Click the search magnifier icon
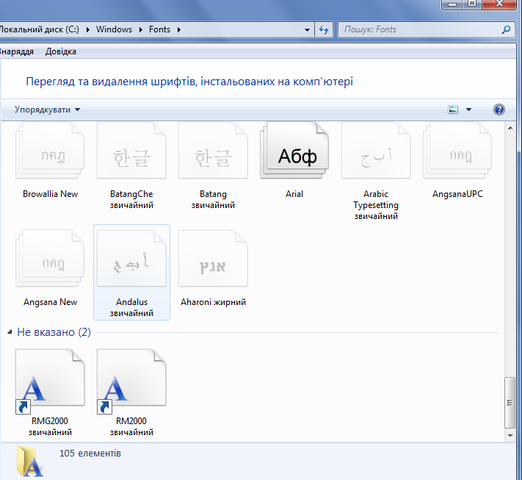This screenshot has height=480, width=522. click(x=506, y=30)
